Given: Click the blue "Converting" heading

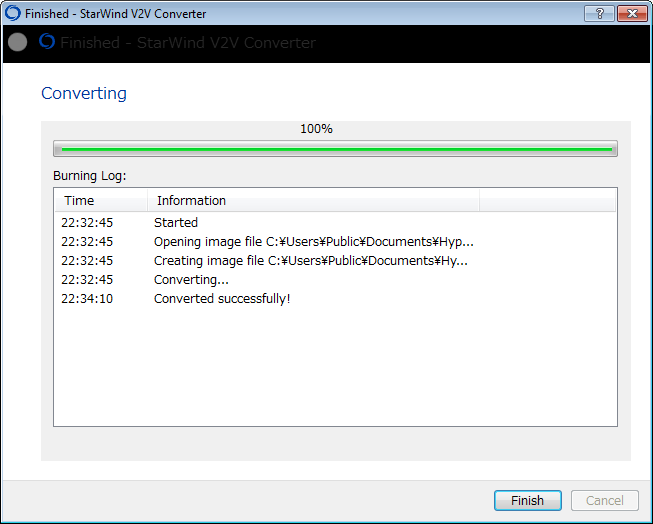Looking at the screenshot, I should [x=84, y=93].
